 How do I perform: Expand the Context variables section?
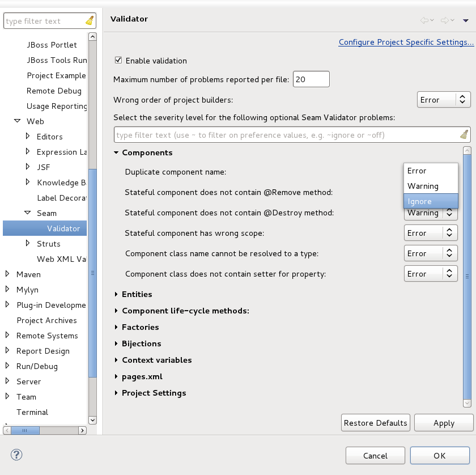[x=116, y=359]
